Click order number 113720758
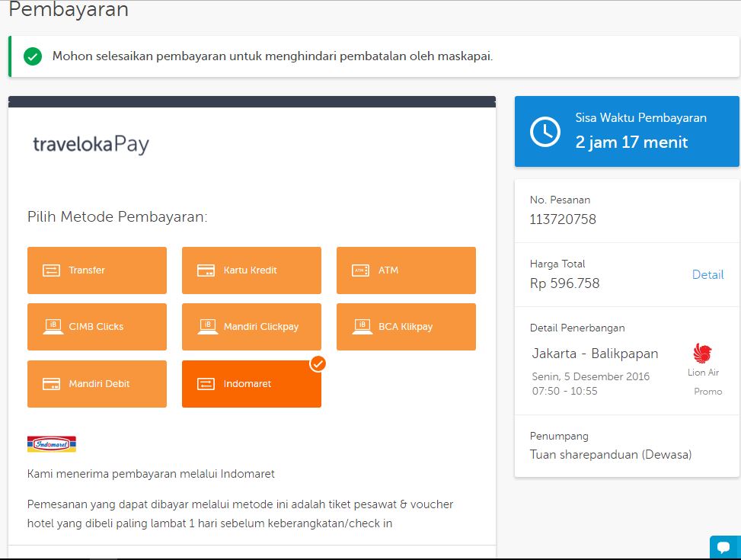 563,219
